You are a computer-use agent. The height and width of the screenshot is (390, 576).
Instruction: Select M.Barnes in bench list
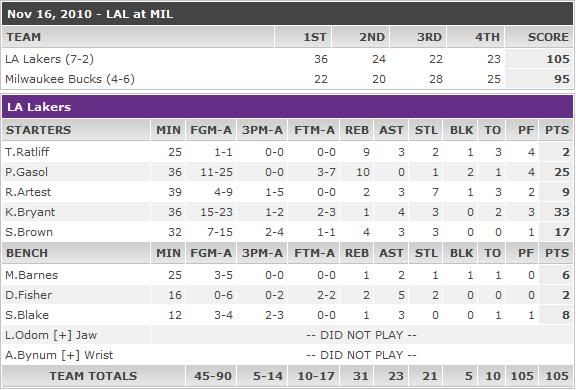tap(32, 275)
